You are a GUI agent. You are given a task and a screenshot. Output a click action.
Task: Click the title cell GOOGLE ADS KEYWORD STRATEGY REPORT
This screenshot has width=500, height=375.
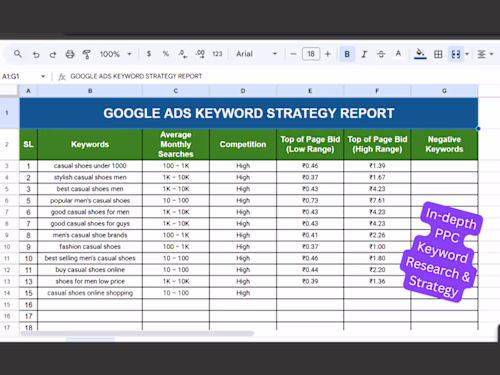[249, 113]
